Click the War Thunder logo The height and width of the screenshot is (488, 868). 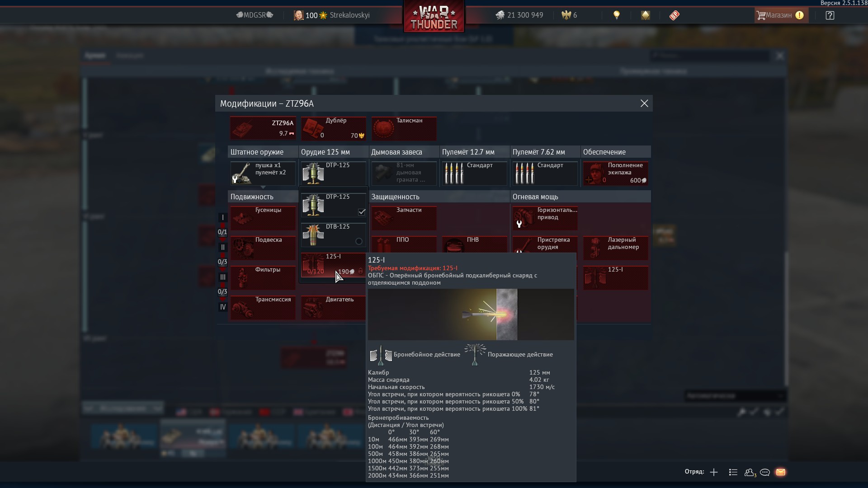434,17
